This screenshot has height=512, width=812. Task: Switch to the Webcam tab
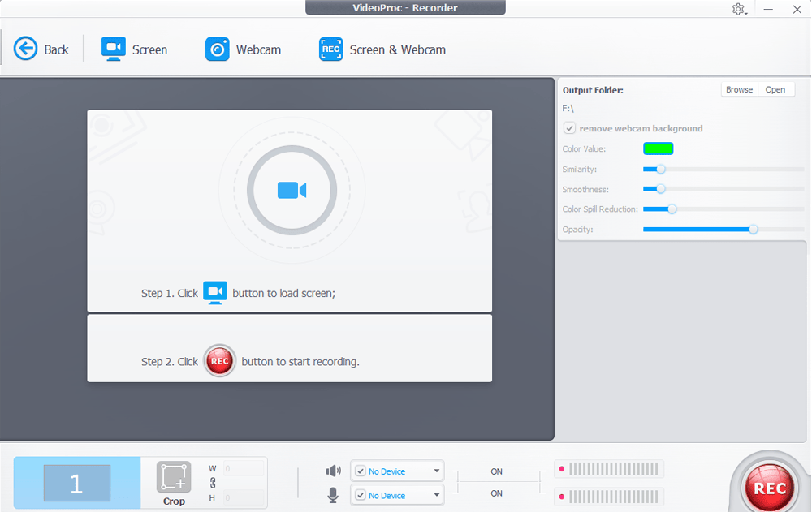click(x=218, y=49)
